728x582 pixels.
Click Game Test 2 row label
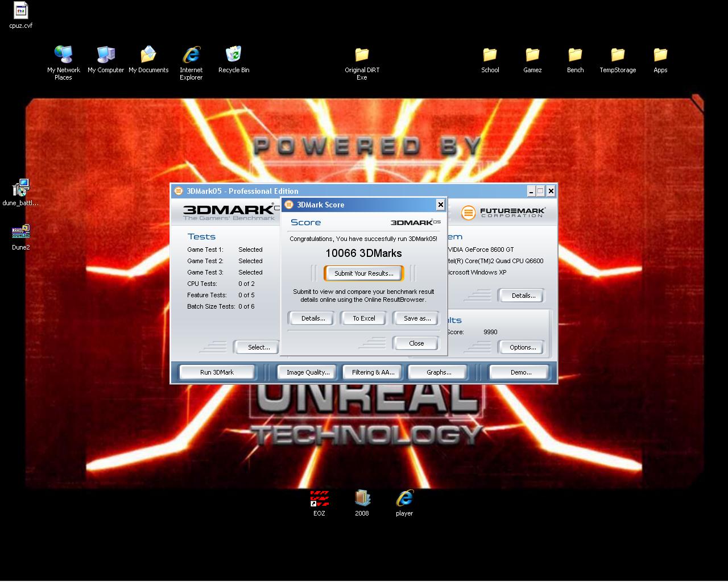[205, 261]
